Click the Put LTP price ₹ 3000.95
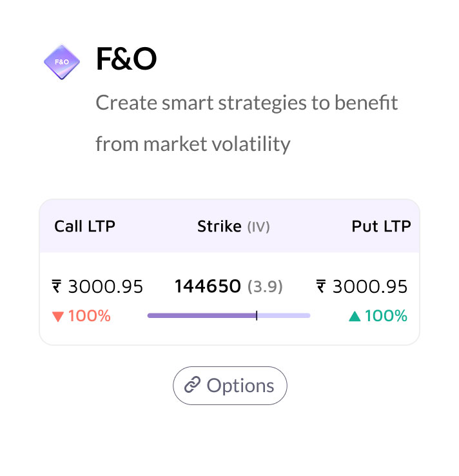 pos(362,286)
